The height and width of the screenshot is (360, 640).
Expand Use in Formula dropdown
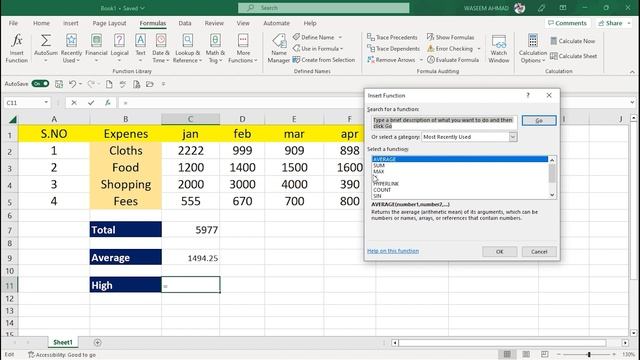[x=342, y=49]
